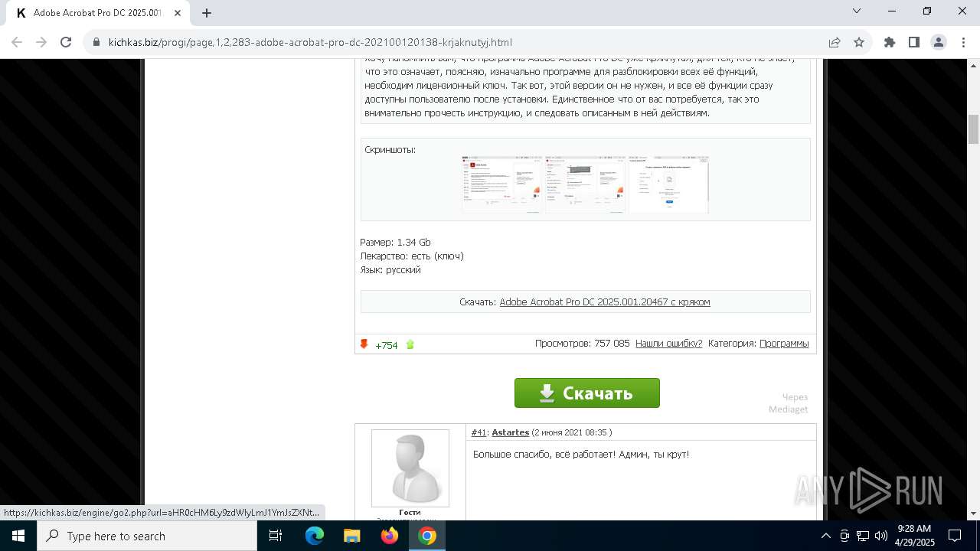Click the '+754' rating value

click(387, 345)
